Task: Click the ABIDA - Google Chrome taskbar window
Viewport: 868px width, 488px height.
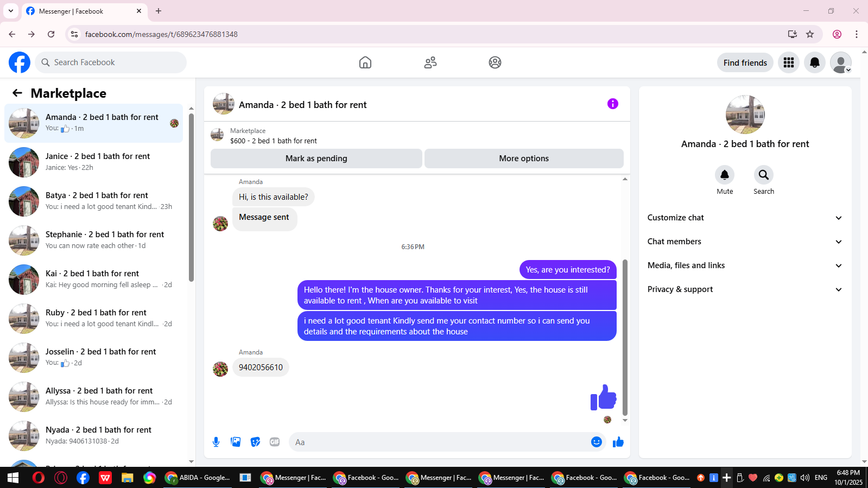Action: click(198, 478)
